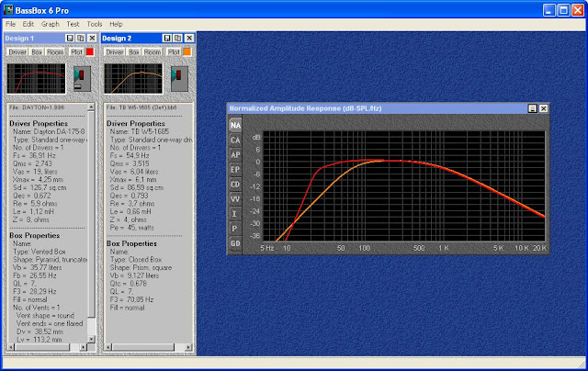Click the Box button in Design 2
Screen dimensions: 588x371
tap(134, 52)
